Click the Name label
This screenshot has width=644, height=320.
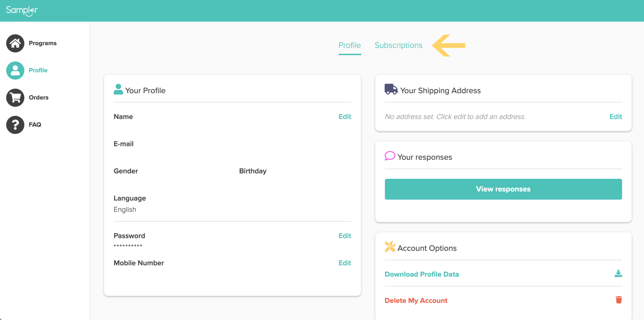(x=123, y=117)
